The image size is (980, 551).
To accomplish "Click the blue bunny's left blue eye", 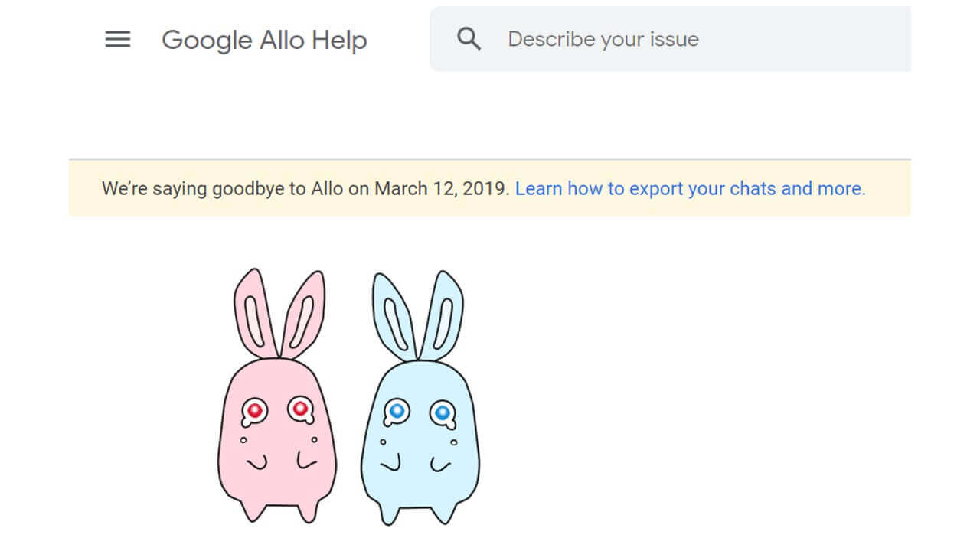I will click(x=397, y=412).
